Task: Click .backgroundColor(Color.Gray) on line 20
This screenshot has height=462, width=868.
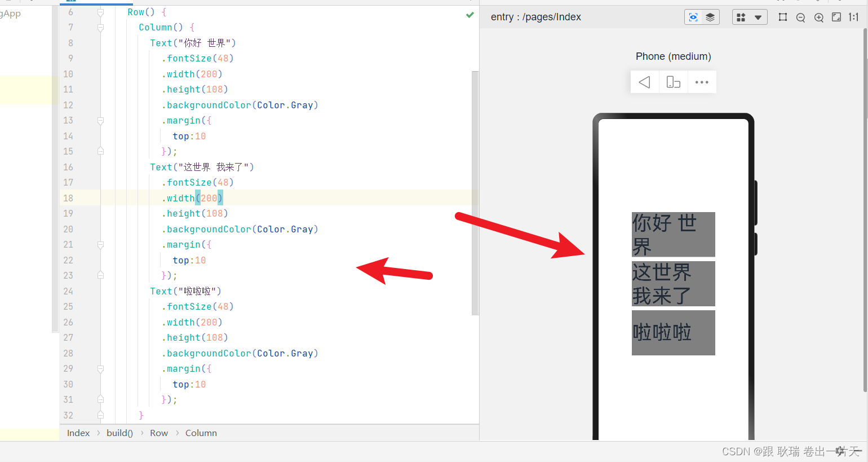Action: [x=240, y=229]
